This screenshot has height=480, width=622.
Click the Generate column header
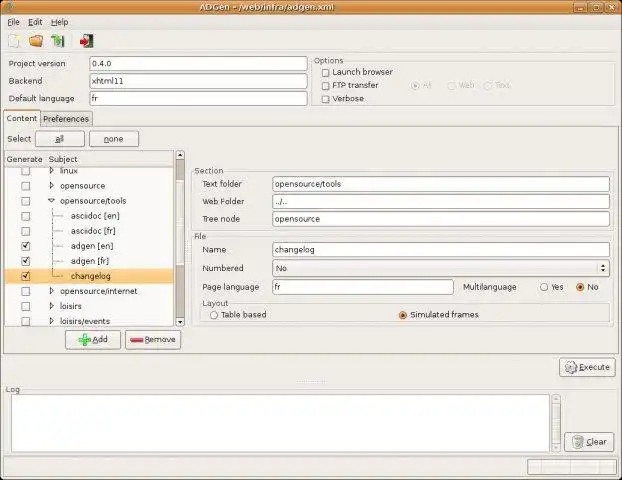(x=25, y=159)
